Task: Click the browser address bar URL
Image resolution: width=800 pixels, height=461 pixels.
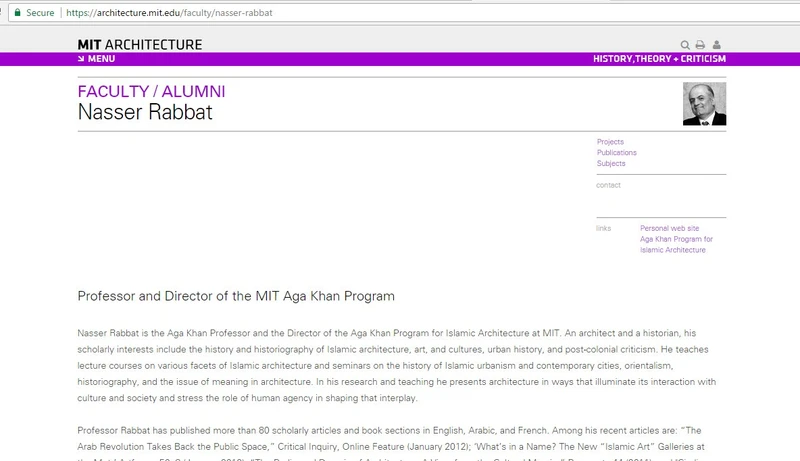Action: click(169, 13)
